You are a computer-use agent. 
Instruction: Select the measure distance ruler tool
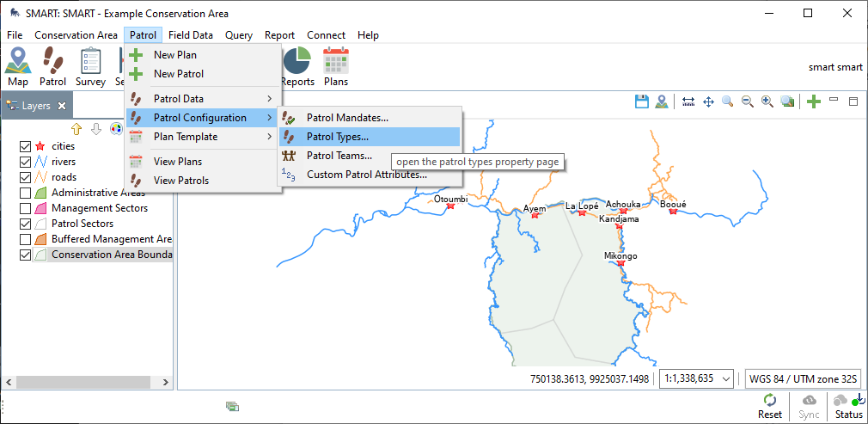pyautogui.click(x=688, y=101)
